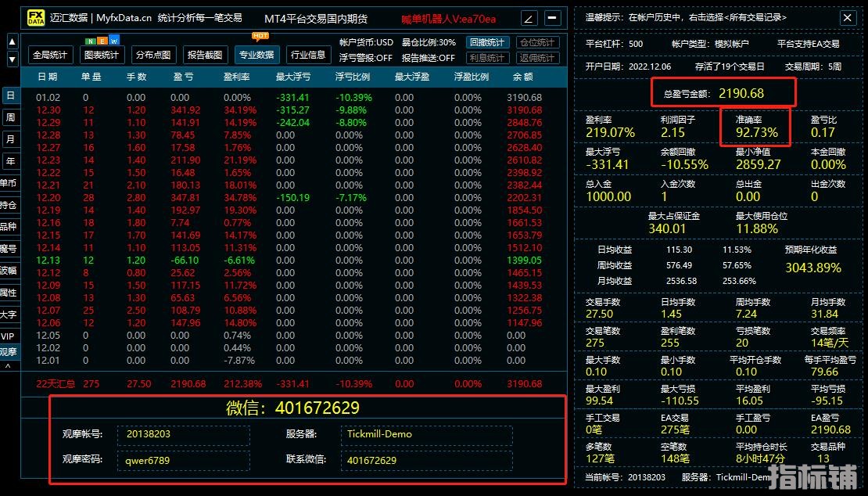Image resolution: width=868 pixels, height=496 pixels.
Task: Click the down arrow beside 全局统计
Action: [13, 59]
